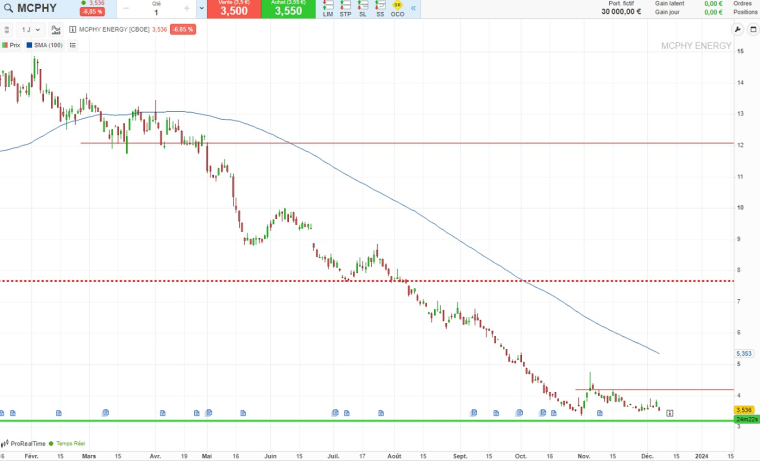Toggle the Prix price indicator label
The width and height of the screenshot is (760, 461).
coord(11,45)
